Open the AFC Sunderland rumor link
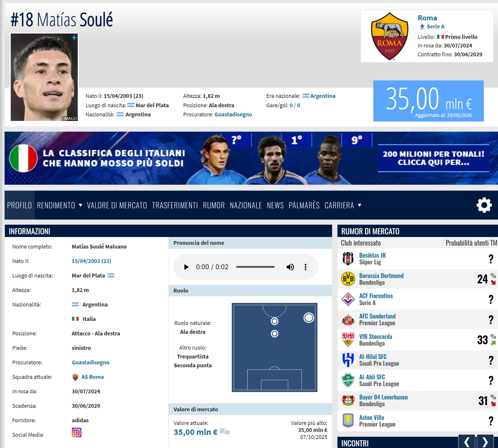The image size is (498, 448). (x=377, y=316)
